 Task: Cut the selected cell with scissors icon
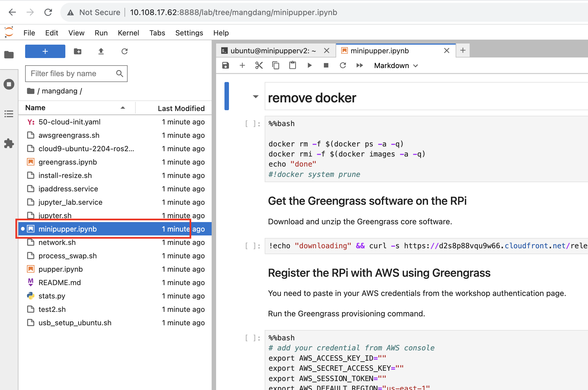[259, 66]
